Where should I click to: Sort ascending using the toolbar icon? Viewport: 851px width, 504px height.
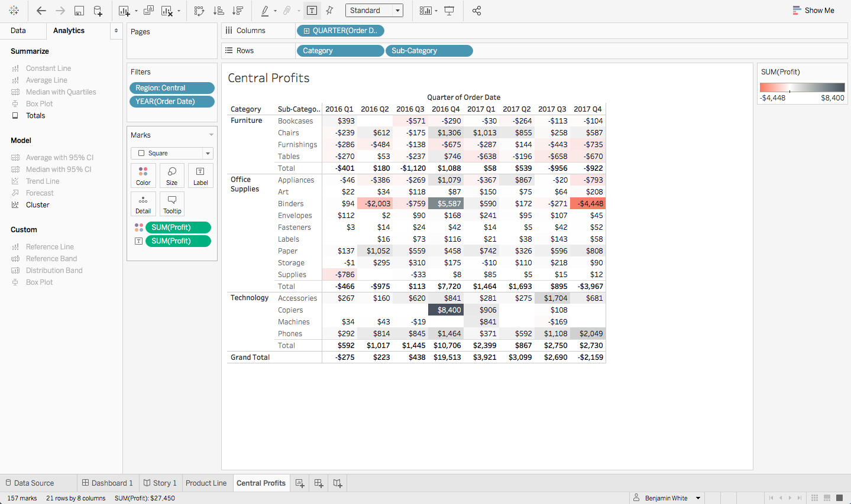(218, 11)
